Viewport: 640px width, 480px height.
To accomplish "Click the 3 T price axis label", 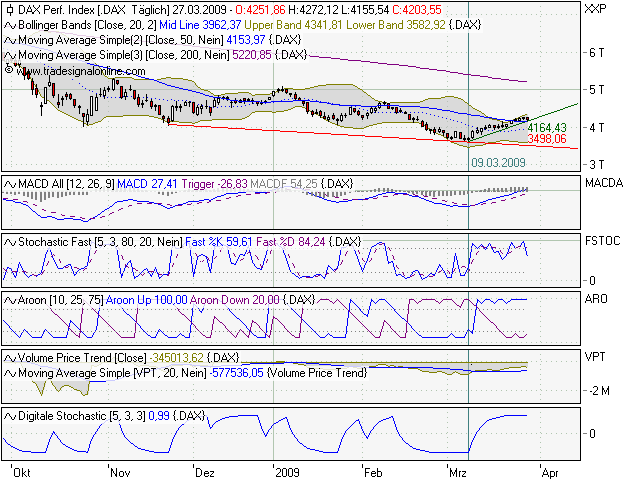I will coord(596,165).
